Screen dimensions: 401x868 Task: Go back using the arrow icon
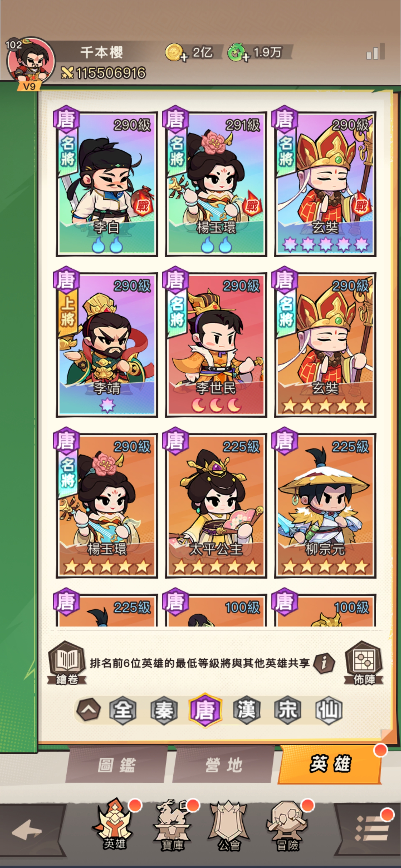[27, 830]
